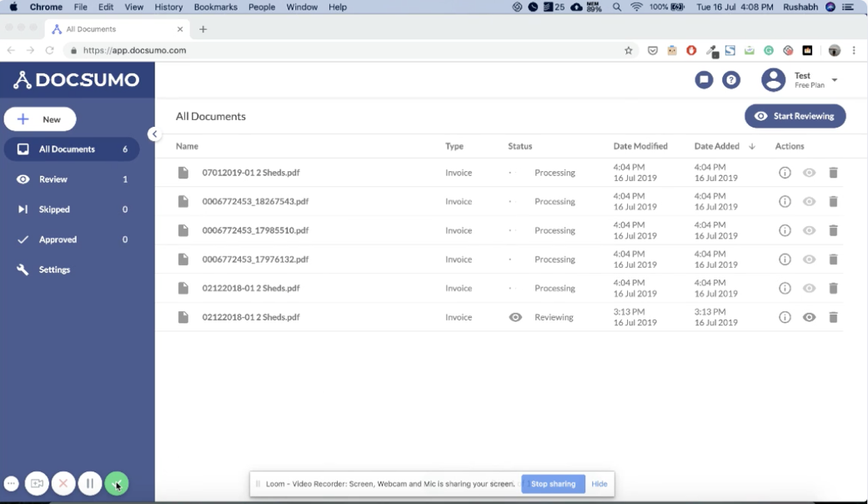Open Approved section in sidebar
This screenshot has width=868, height=504.
72,239
